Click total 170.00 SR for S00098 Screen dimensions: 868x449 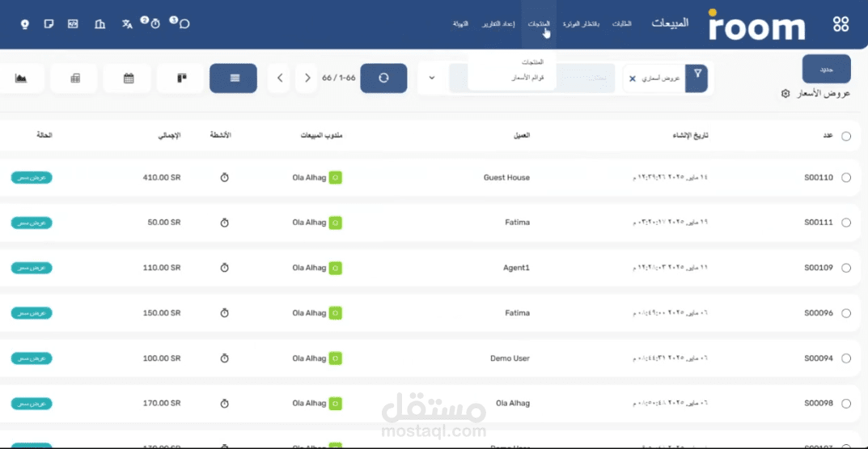click(x=162, y=404)
